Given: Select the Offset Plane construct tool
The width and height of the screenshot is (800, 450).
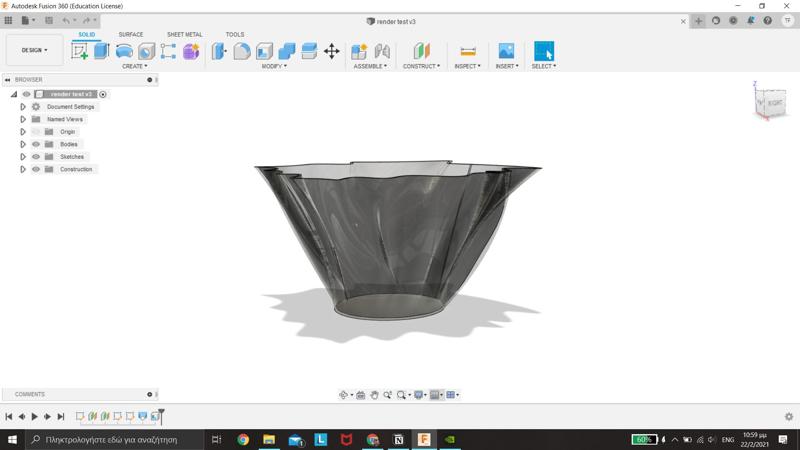Looking at the screenshot, I should 421,51.
